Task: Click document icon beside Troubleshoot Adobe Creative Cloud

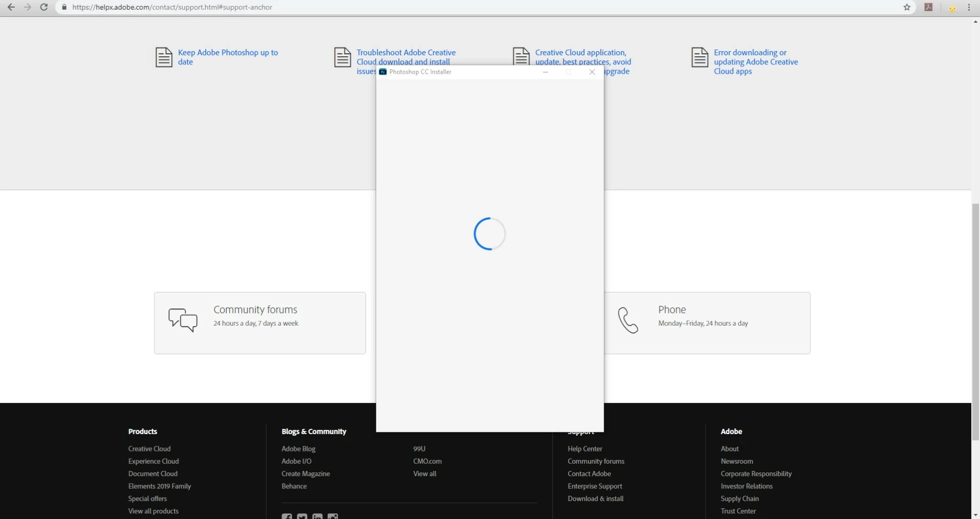Action: click(x=342, y=57)
